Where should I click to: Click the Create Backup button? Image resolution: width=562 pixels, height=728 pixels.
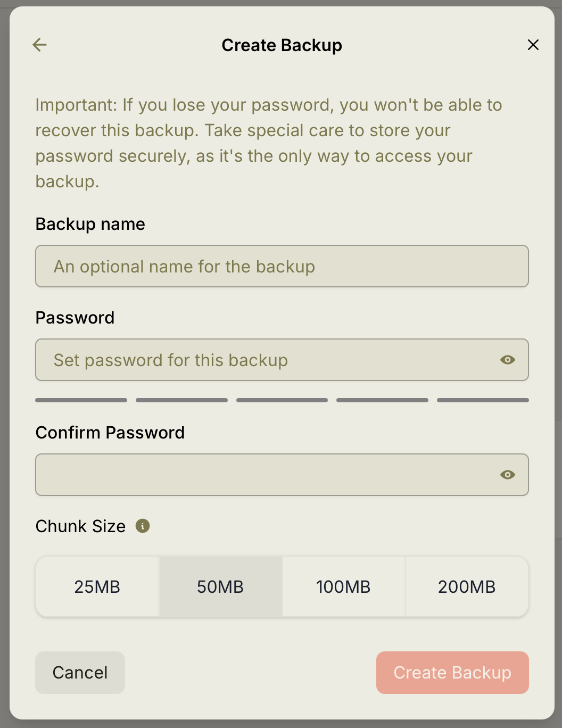(x=452, y=673)
